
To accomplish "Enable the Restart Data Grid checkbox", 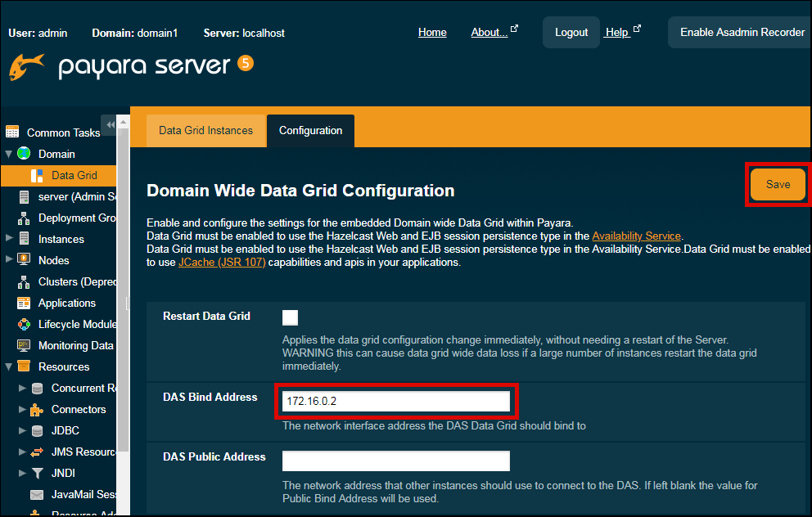I will tap(290, 317).
